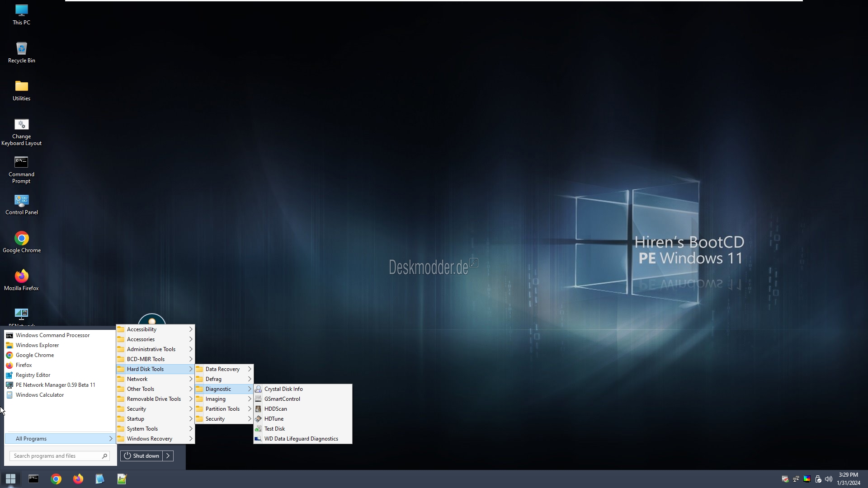868x488 pixels.
Task: Expand the Startup program folder
Action: [x=156, y=419]
